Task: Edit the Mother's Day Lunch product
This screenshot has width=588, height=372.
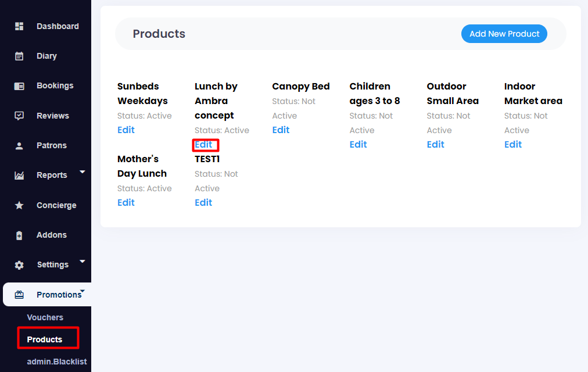Action: pyautogui.click(x=126, y=202)
